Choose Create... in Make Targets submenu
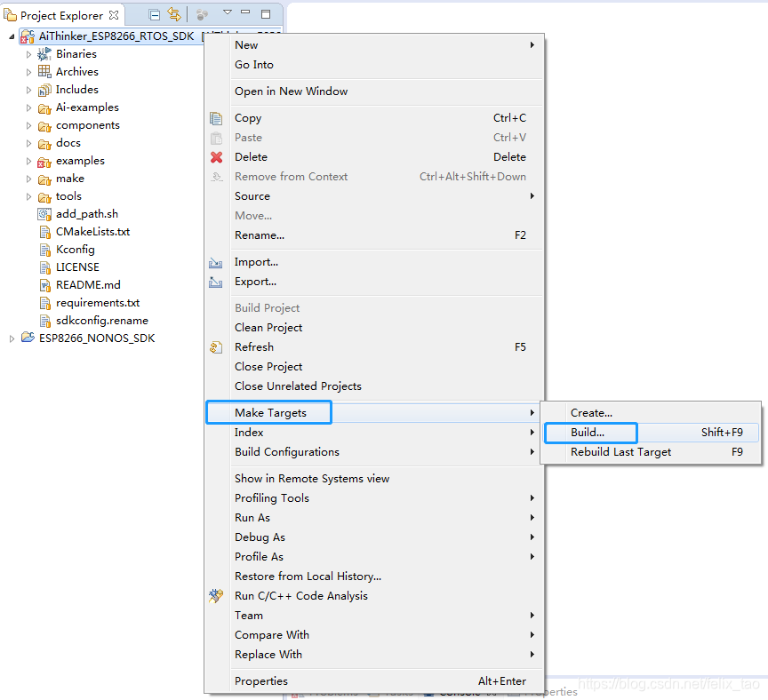The image size is (768, 700). 651,413
